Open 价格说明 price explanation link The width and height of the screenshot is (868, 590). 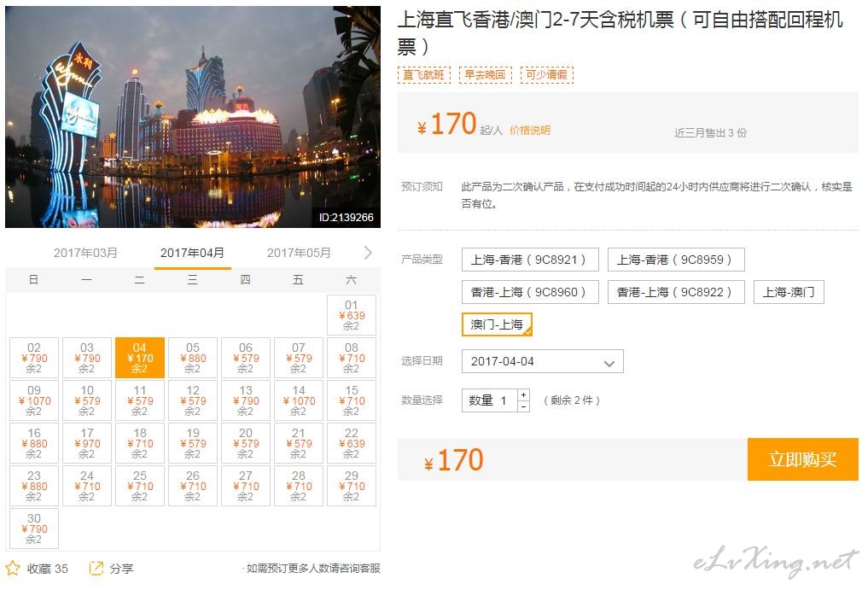point(530,130)
